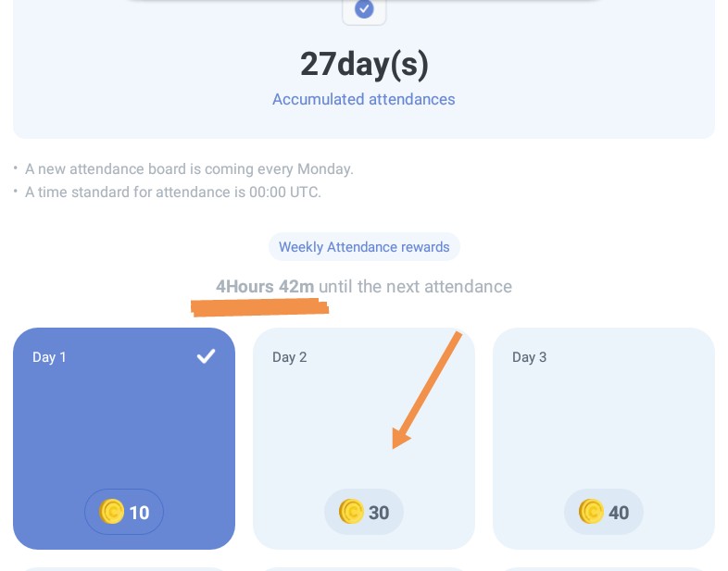Click the blue check circle above the day count
This screenshot has height=571, width=728.
coord(364,9)
